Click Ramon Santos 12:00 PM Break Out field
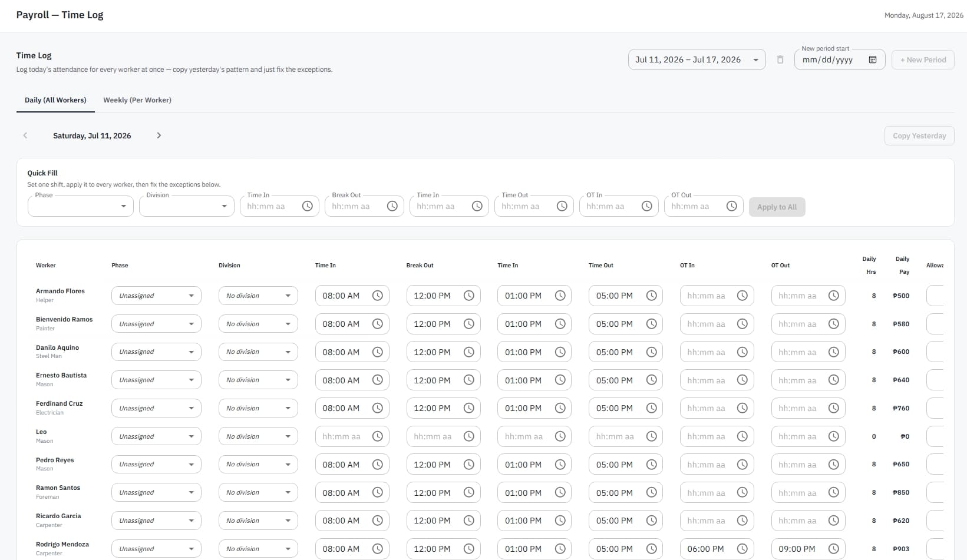The width and height of the screenshot is (967, 560). point(443,493)
